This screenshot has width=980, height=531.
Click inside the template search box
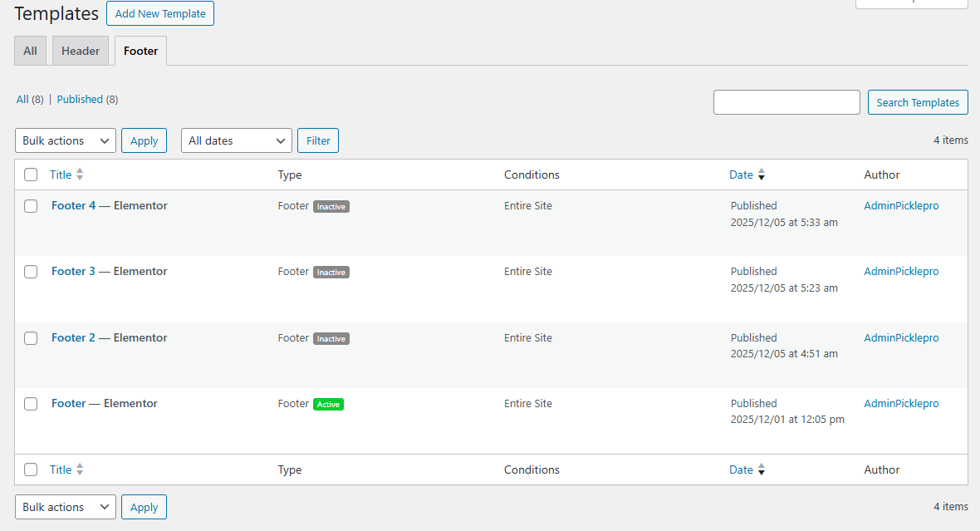[x=786, y=101]
